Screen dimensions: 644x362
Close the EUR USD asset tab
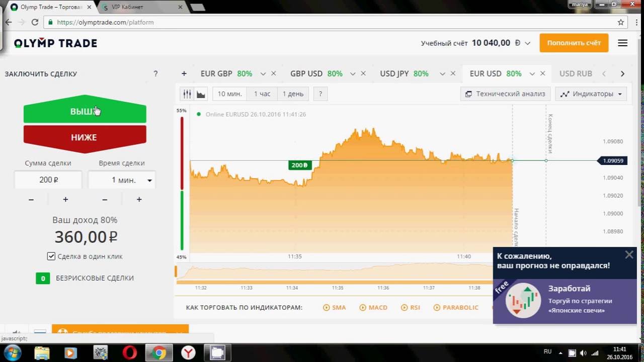tap(542, 73)
